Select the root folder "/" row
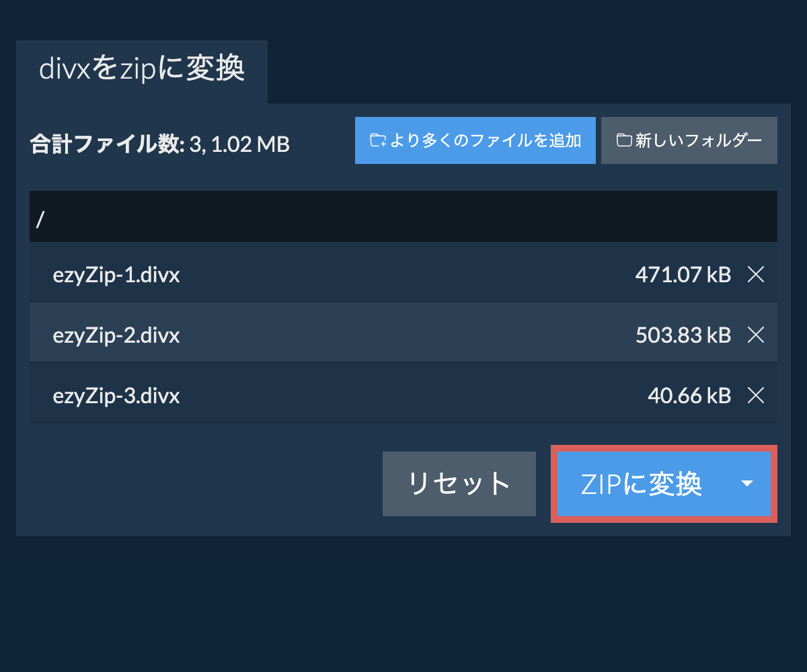807x672 pixels. click(x=403, y=216)
